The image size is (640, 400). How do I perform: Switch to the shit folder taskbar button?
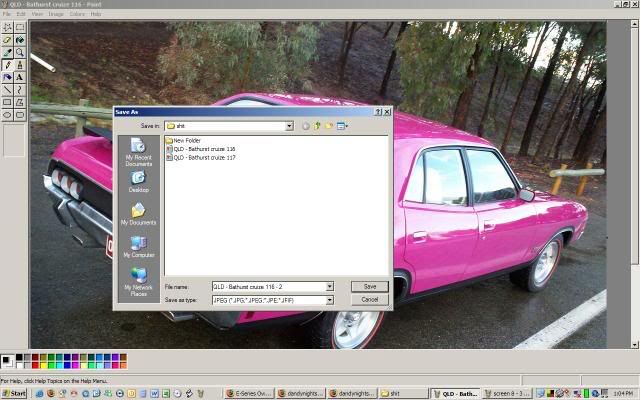(402, 393)
